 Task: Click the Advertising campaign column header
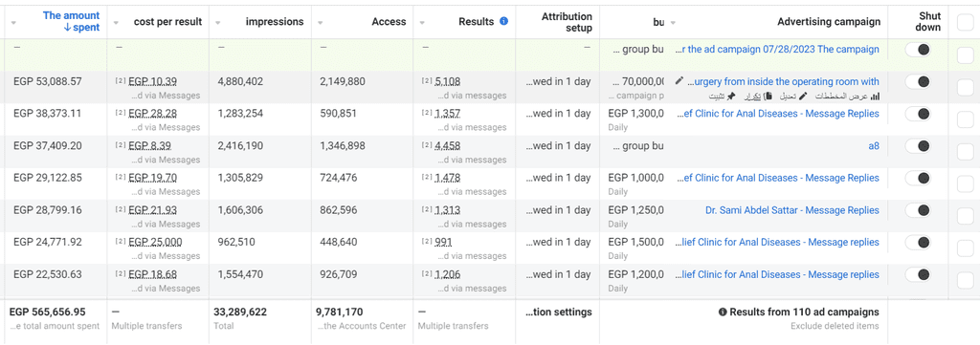829,22
